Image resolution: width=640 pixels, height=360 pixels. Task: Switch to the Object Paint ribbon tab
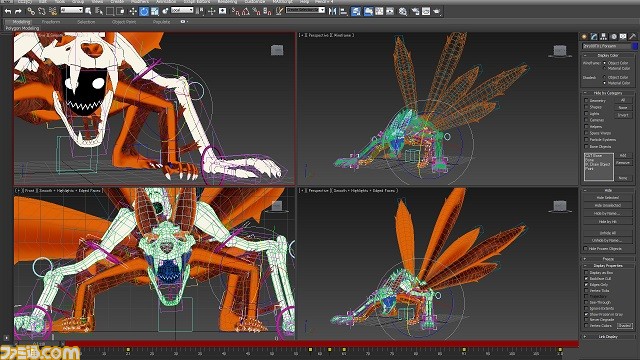(x=124, y=22)
